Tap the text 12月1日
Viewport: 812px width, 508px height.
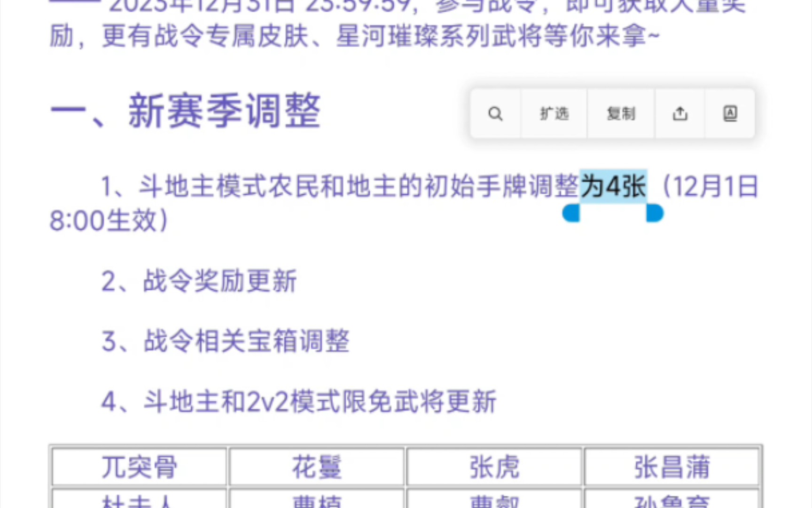(717, 186)
